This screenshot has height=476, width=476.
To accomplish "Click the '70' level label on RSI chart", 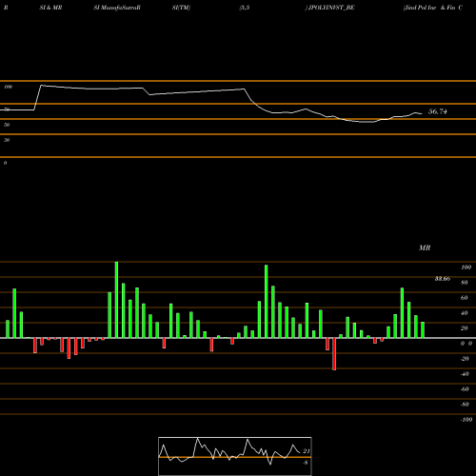I will tap(7, 109).
